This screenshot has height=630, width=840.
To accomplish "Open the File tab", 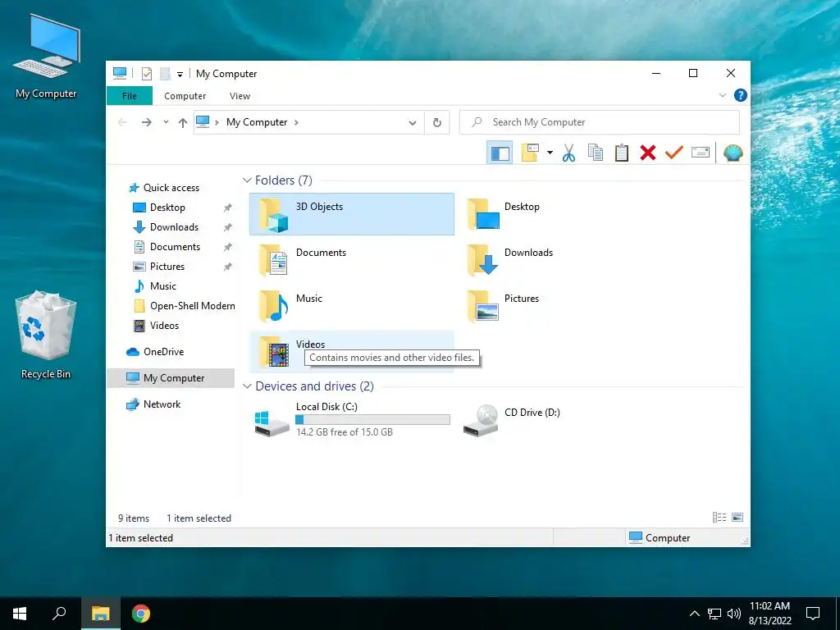I will point(130,96).
